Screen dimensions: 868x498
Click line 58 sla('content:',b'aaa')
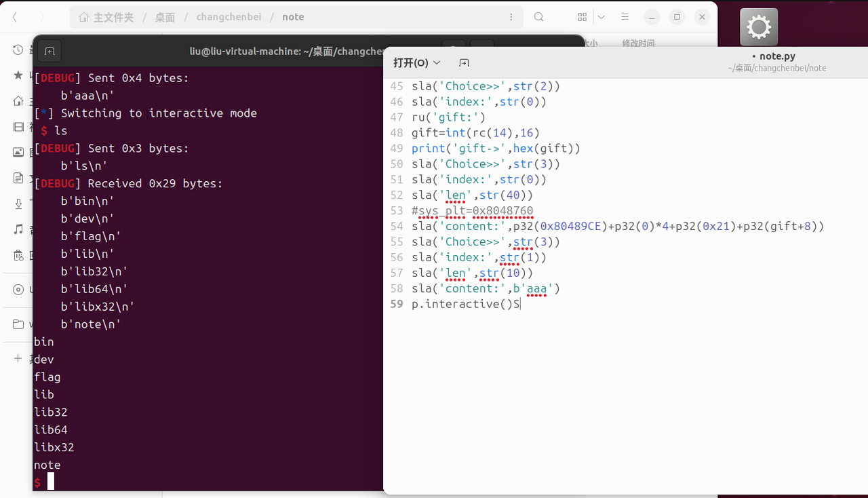pos(486,288)
